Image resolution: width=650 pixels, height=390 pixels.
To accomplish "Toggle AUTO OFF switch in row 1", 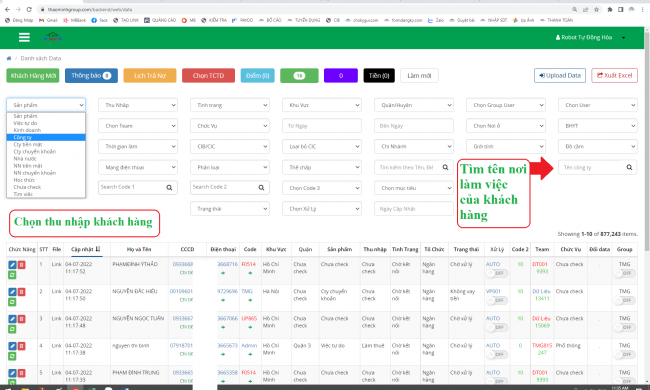I will (x=497, y=273).
